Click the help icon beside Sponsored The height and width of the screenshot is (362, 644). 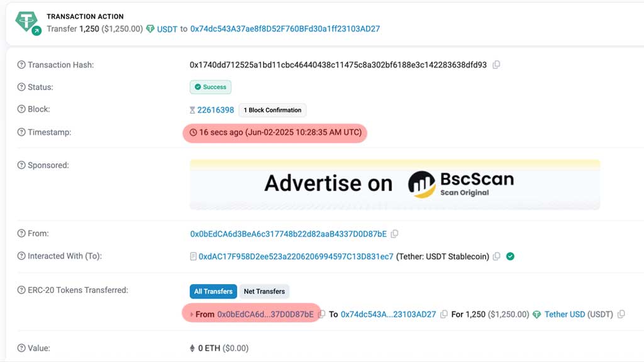pos(21,165)
